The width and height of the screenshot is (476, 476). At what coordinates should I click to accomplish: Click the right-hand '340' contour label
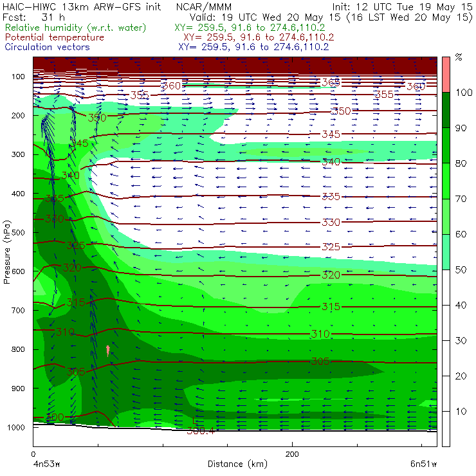(331, 162)
